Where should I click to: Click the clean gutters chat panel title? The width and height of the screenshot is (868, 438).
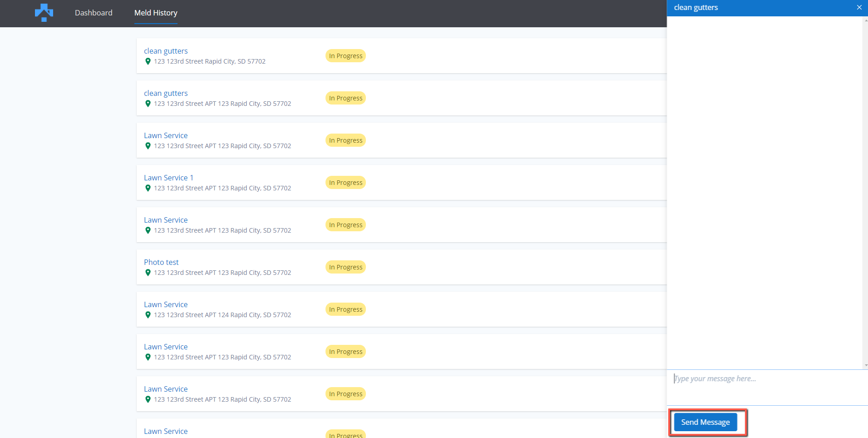click(696, 7)
